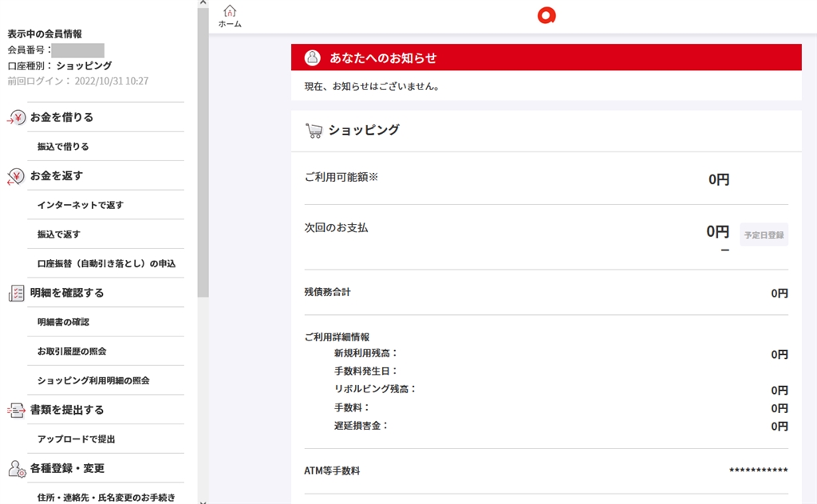
Task: Open インターネットで返す menu item
Action: pos(81,205)
